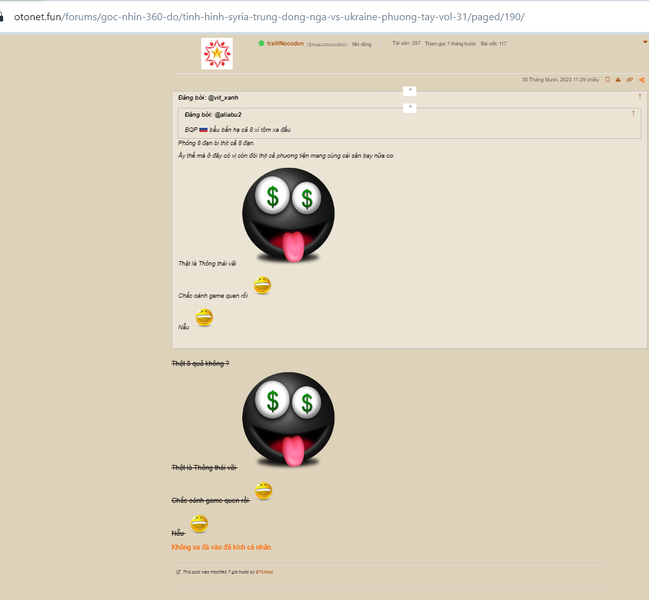Open traiHNocodon's star avatar image
The width and height of the screenshot is (649, 600).
pyautogui.click(x=217, y=54)
